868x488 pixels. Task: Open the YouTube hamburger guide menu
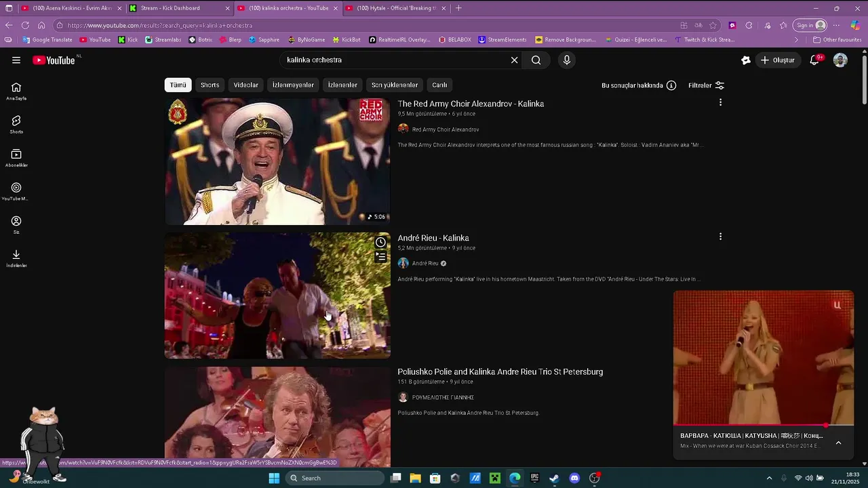pos(16,60)
